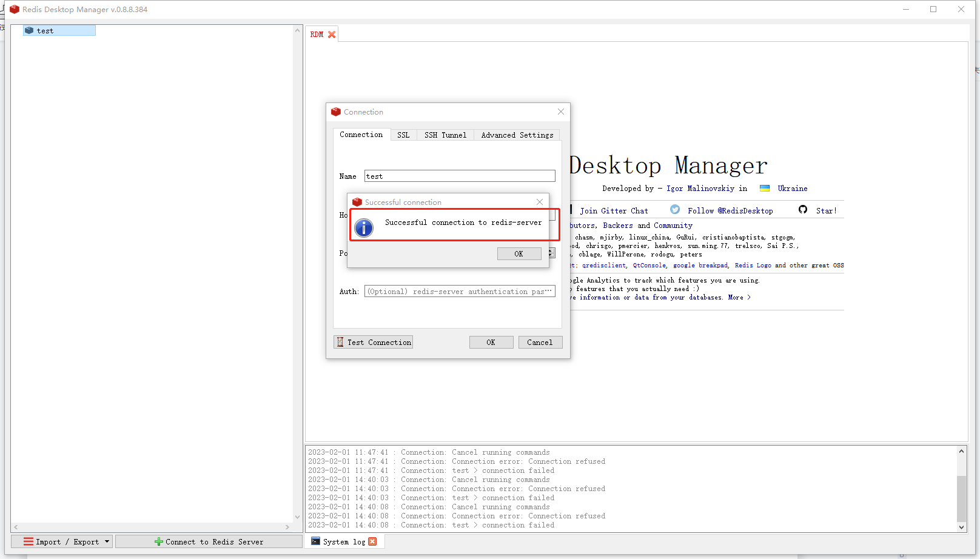Click the info icon in success popup

pos(364,228)
